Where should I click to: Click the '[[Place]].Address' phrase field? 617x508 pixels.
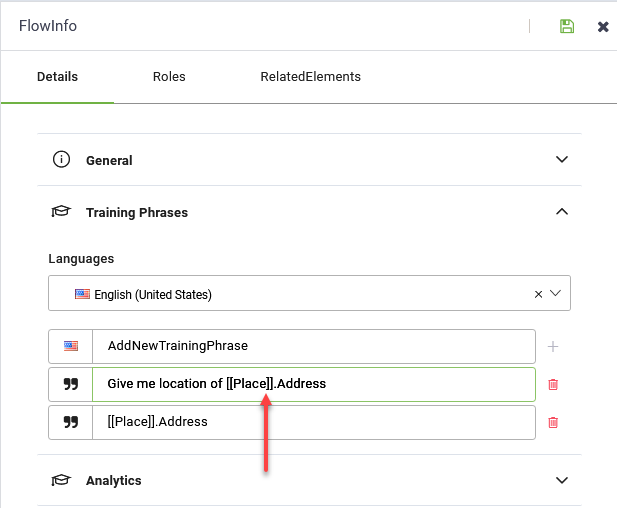(x=314, y=422)
